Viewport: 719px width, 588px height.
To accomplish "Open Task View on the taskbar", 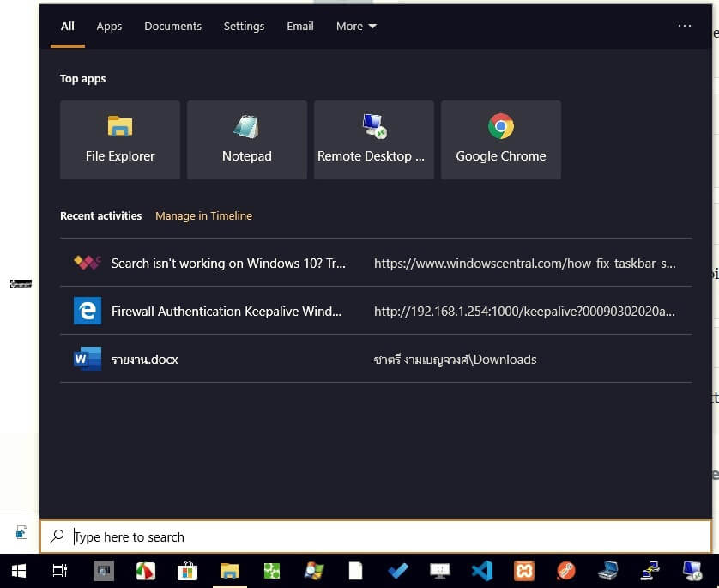I will pyautogui.click(x=59, y=571).
